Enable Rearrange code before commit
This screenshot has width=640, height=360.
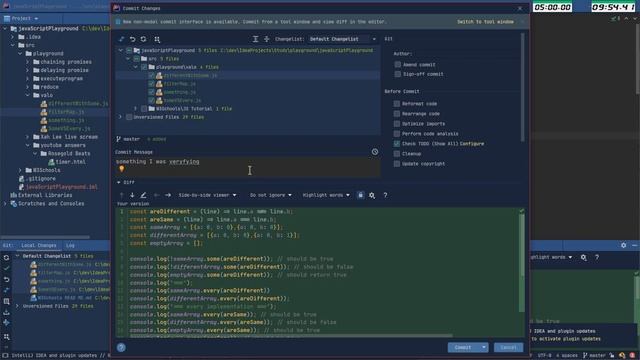[397, 113]
